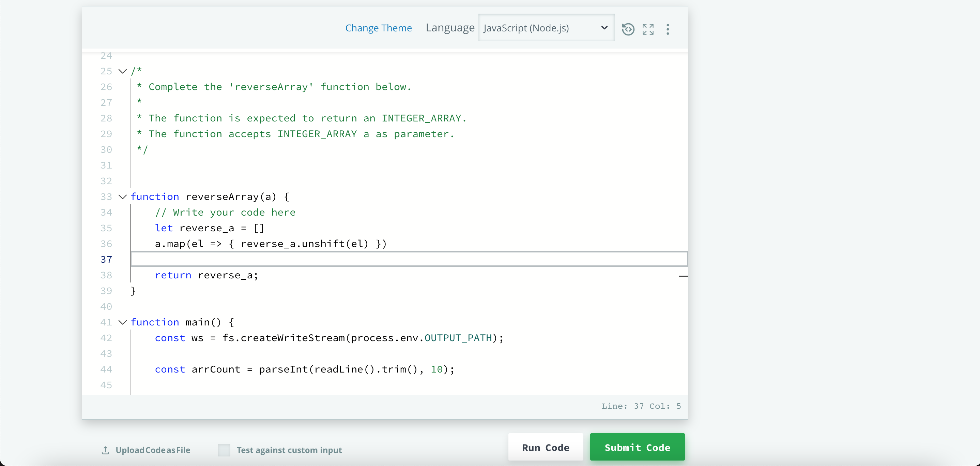
Task: Toggle the Test against custom input checkbox
Action: [x=224, y=450]
